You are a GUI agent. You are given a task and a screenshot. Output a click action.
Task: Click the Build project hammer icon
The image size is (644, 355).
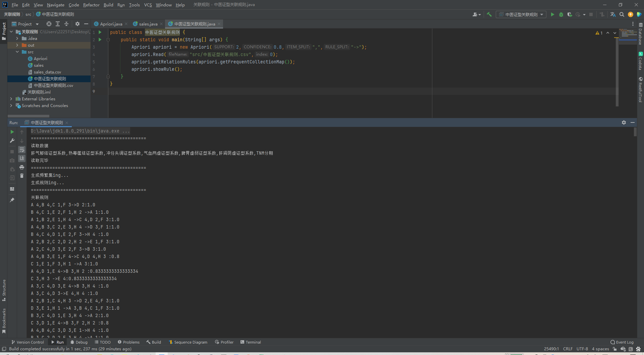click(x=489, y=14)
